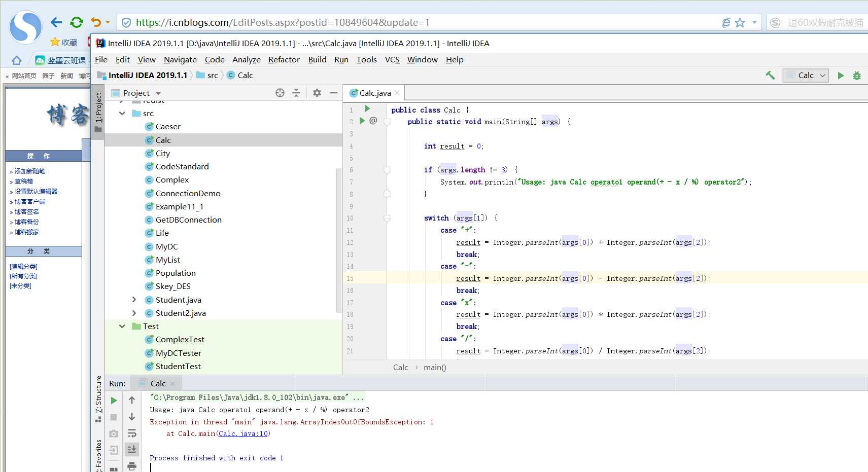Viewport: 868px width, 472px height.
Task: Start debugging with the bug icon
Action: tap(857, 76)
